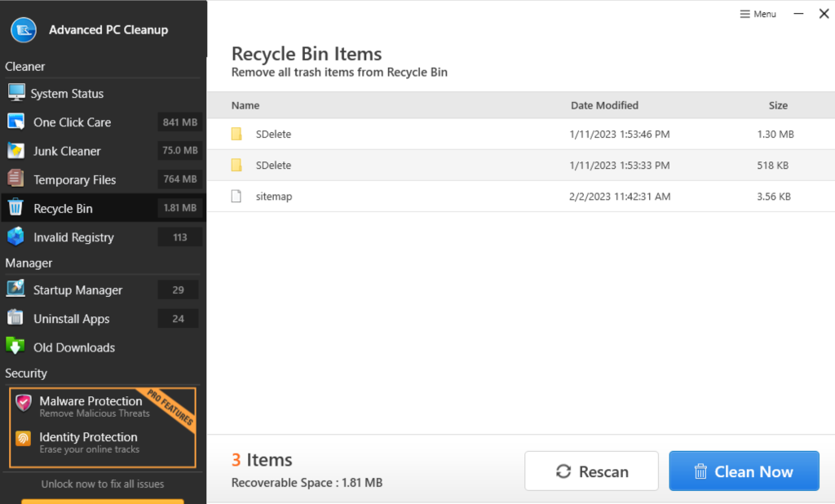Open System Status in the sidebar

pyautogui.click(x=67, y=93)
